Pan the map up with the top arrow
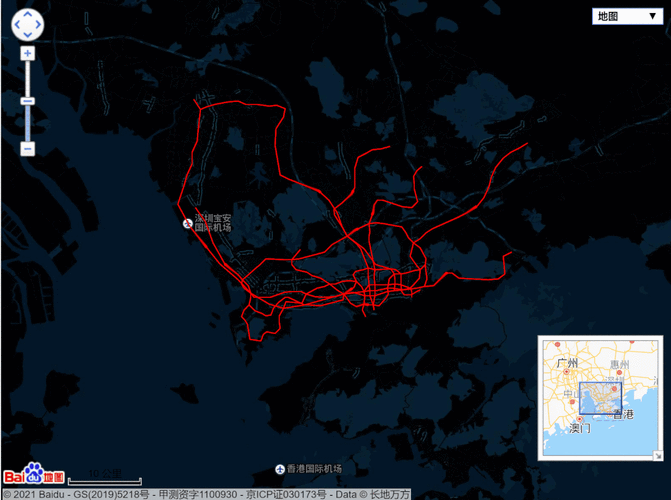 pos(27,12)
